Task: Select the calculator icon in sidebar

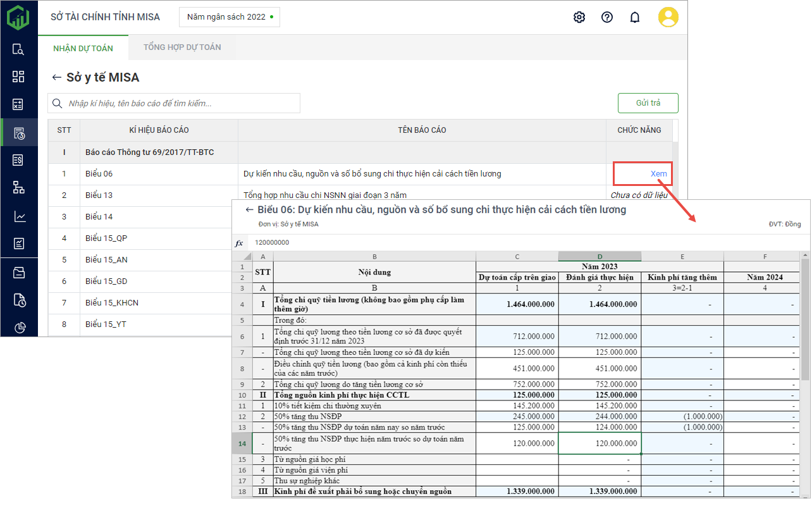Action: click(x=18, y=104)
